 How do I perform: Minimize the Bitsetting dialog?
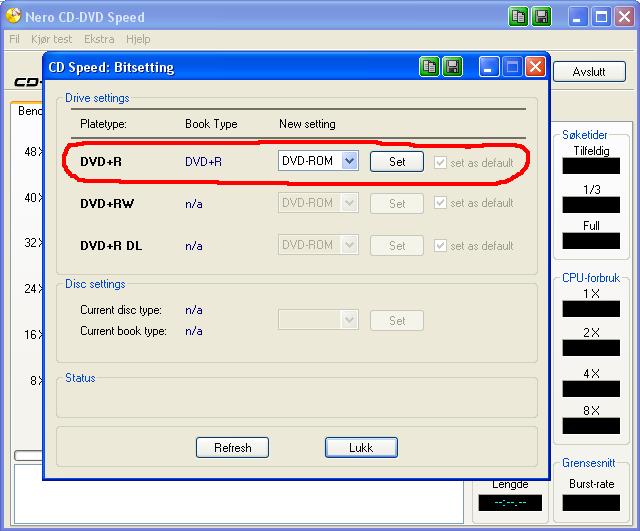coord(489,67)
